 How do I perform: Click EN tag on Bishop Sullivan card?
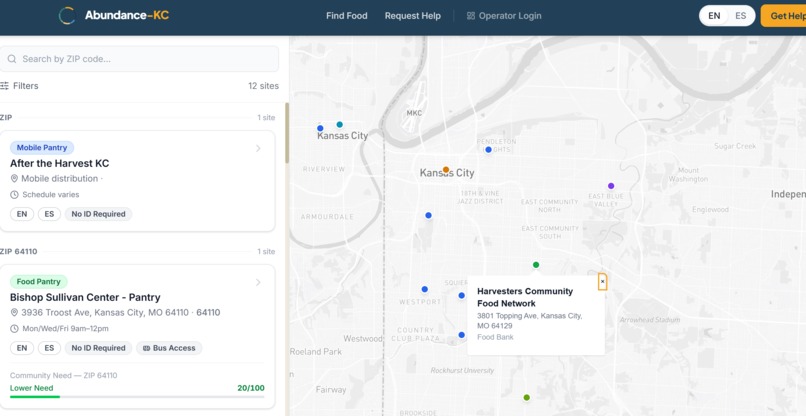pyautogui.click(x=22, y=348)
